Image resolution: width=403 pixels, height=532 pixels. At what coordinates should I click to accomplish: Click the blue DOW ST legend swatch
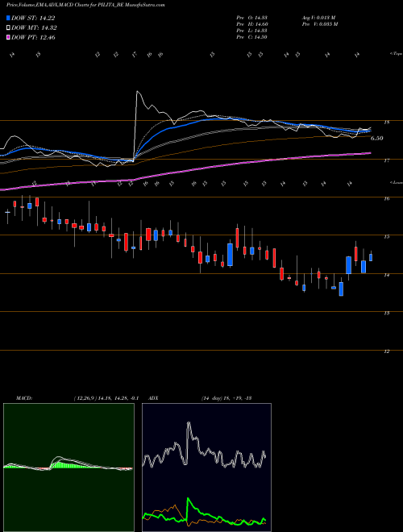[8, 18]
